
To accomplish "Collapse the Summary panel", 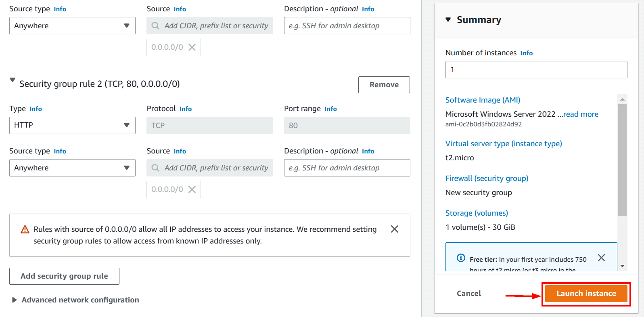I will tap(448, 20).
